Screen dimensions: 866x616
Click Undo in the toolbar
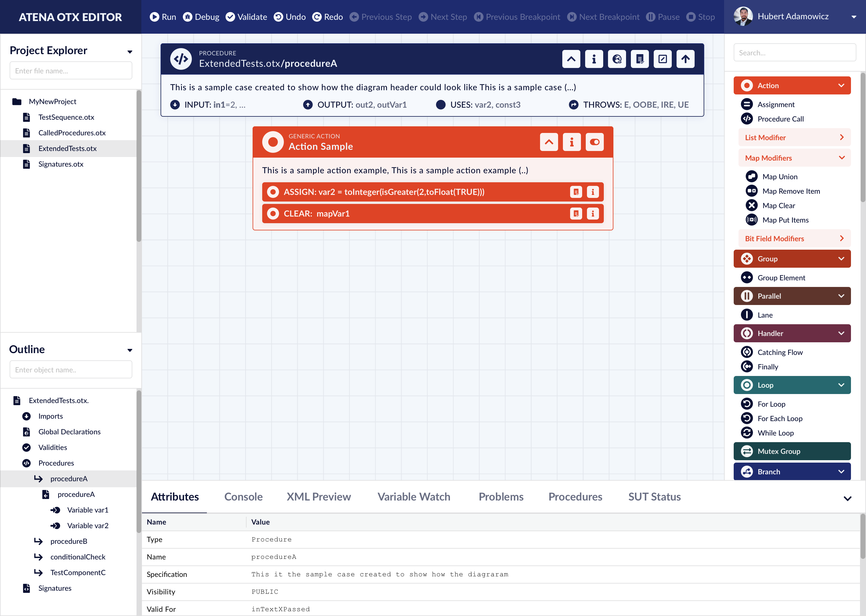(x=290, y=17)
